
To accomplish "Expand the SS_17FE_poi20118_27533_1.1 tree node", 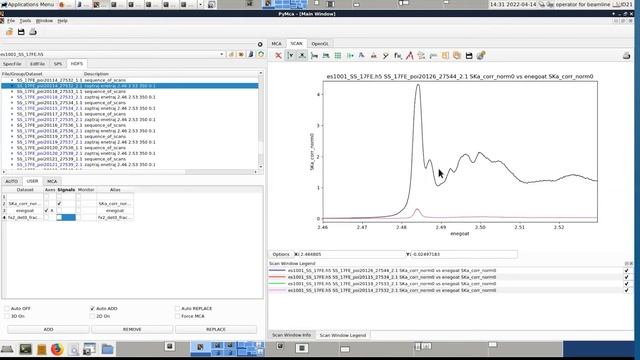I will click(x=12, y=91).
